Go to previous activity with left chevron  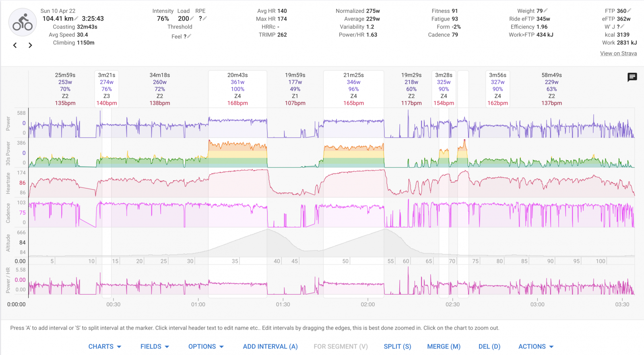click(x=15, y=45)
